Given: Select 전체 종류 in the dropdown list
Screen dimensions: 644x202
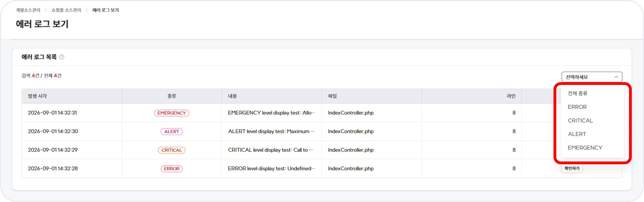Looking at the screenshot, I should click(x=578, y=93).
